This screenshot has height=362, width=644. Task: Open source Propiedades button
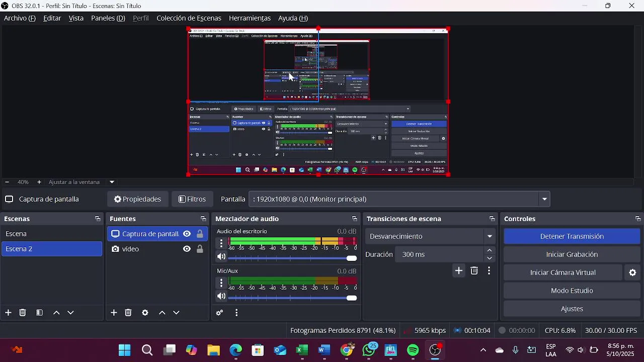(137, 199)
